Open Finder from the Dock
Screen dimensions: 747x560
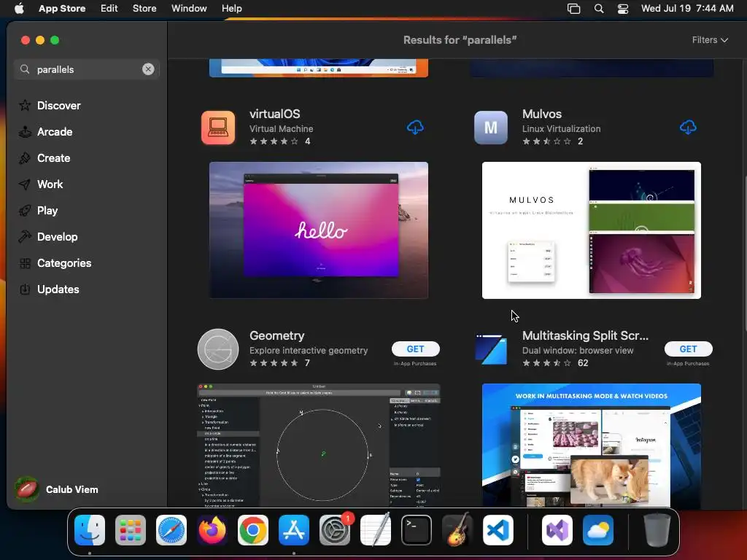pyautogui.click(x=90, y=530)
